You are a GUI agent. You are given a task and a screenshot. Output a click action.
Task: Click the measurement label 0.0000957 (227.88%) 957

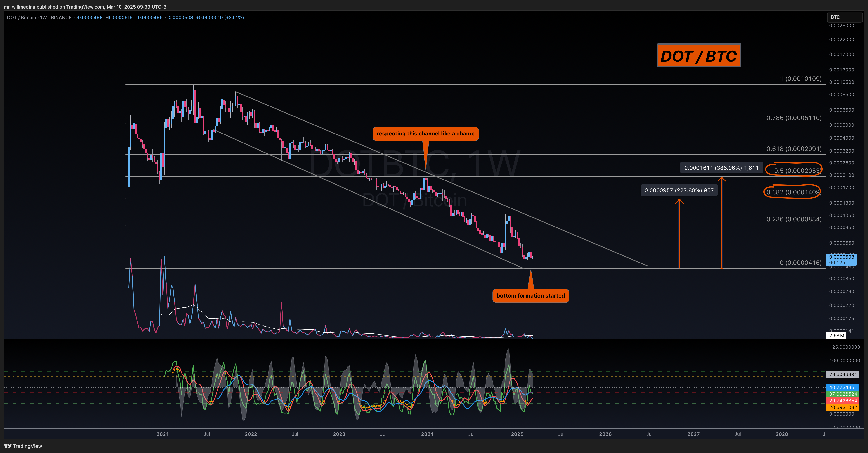coord(679,190)
